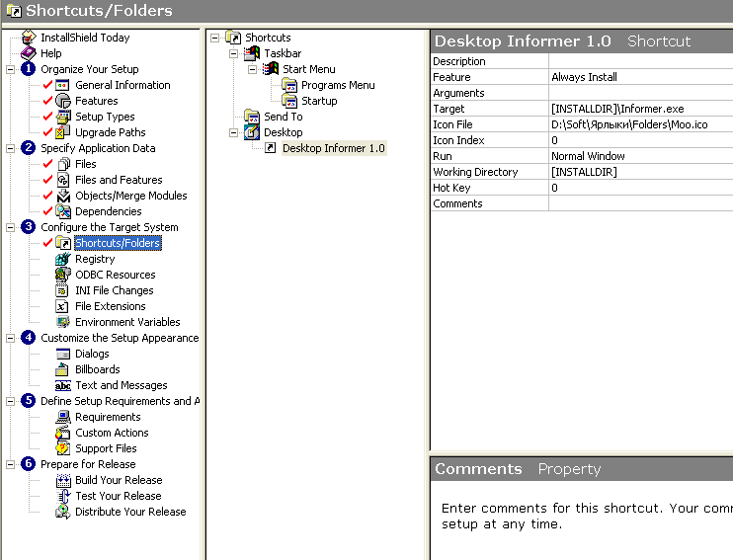The width and height of the screenshot is (733, 560).
Task: Click the Feature value Always Install
Action: 641,77
